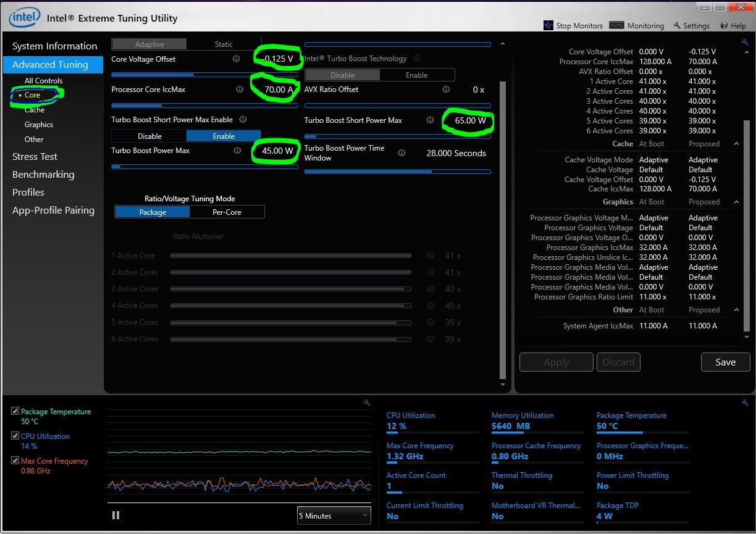
Task: Open Graphics tuning subsection
Action: point(39,124)
